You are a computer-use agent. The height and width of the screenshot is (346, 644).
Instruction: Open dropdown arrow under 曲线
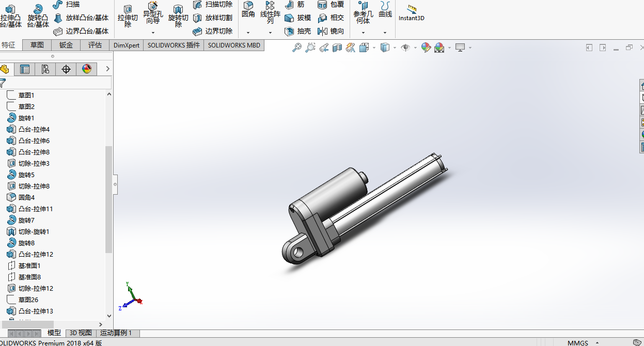[x=385, y=32]
